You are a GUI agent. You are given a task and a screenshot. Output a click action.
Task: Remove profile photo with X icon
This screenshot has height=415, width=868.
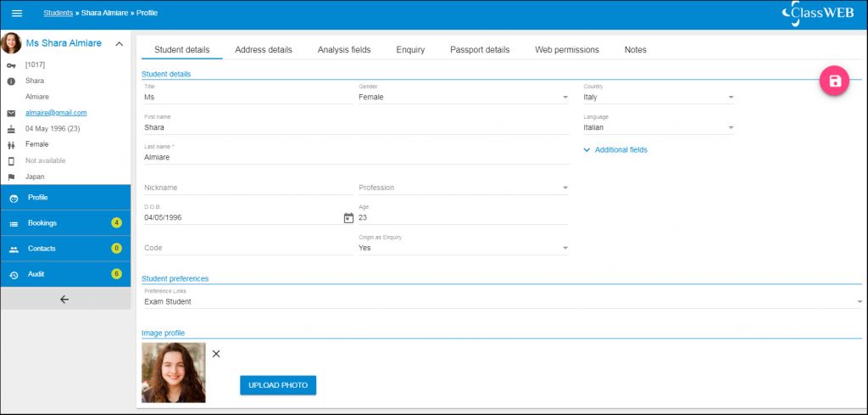pyautogui.click(x=216, y=354)
